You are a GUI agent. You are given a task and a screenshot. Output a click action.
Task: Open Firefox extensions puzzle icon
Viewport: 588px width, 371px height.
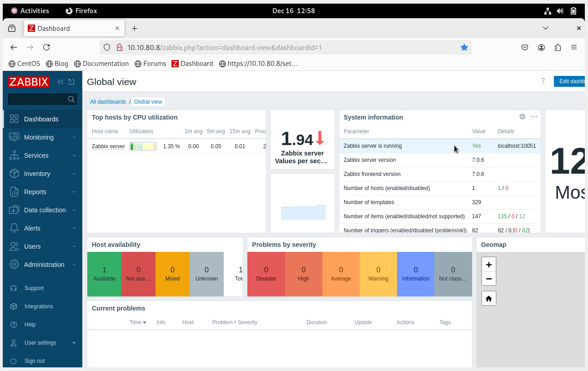[x=558, y=47]
